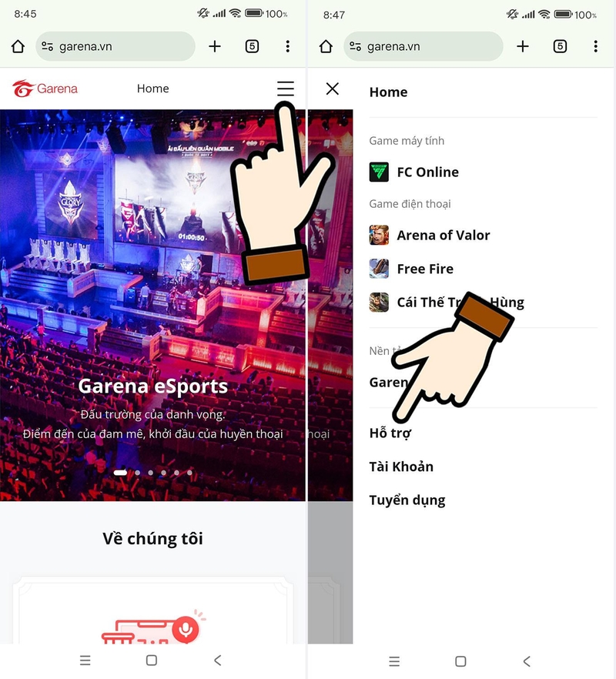Tap Game điện thoại section label

coord(410,204)
